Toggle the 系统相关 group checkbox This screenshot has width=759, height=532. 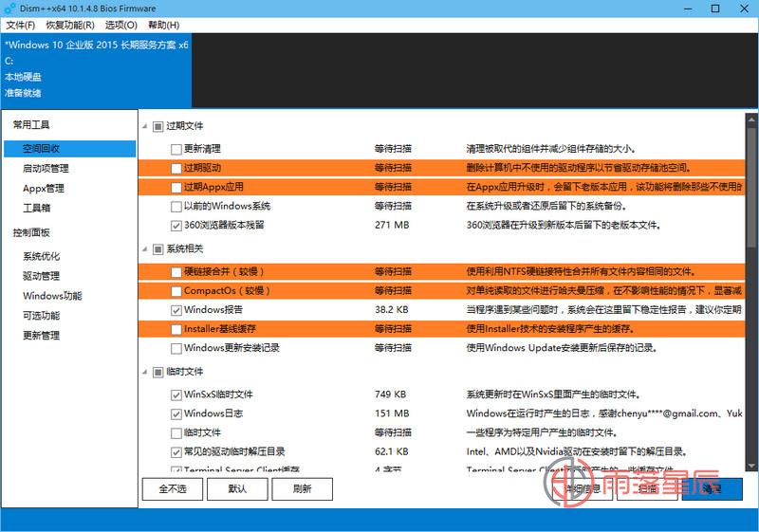coord(157,249)
